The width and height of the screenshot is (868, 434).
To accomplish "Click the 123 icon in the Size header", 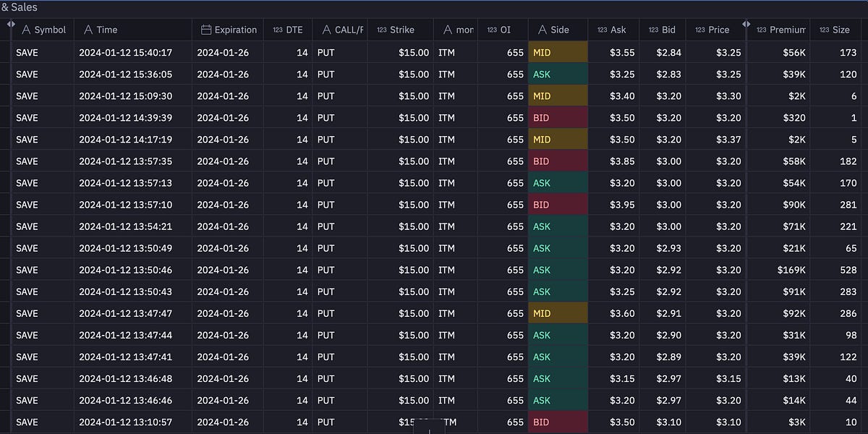I will pyautogui.click(x=822, y=30).
